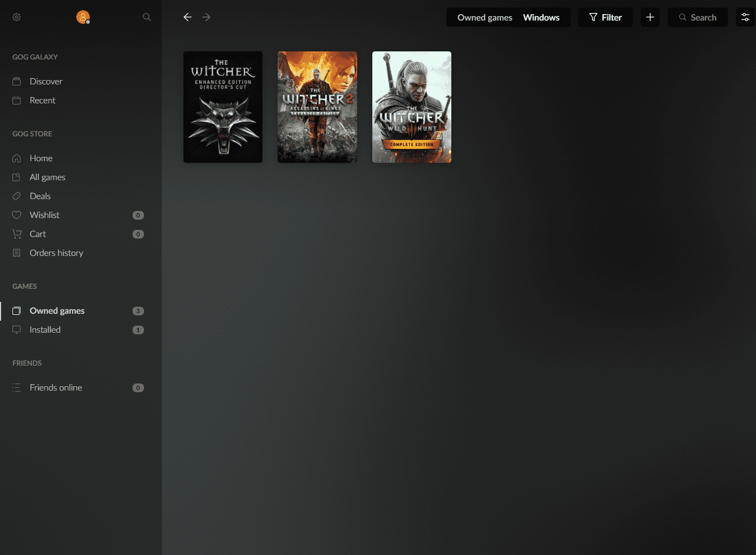This screenshot has width=756, height=555.
Task: Open Friends online list
Action: [x=56, y=387]
